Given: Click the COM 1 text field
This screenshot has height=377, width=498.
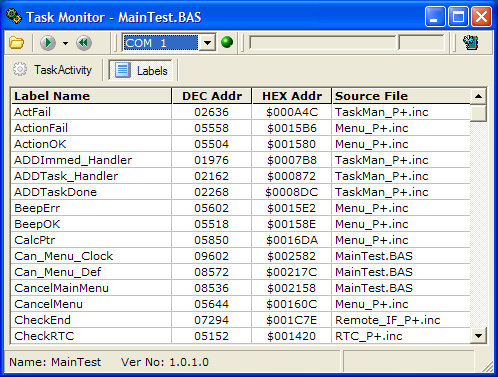Looking at the screenshot, I should coord(161,43).
